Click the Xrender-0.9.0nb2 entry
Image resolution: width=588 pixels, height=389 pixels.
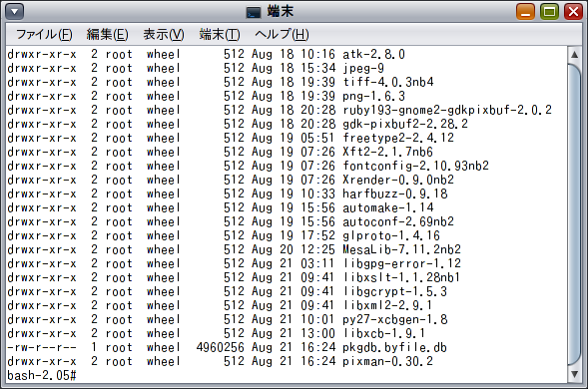tap(398, 180)
